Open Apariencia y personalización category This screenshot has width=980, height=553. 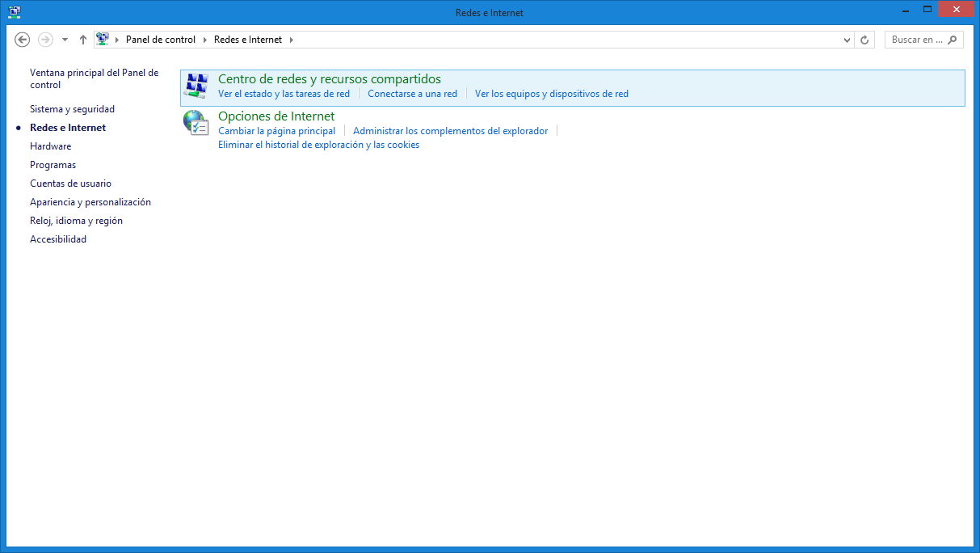pos(90,202)
